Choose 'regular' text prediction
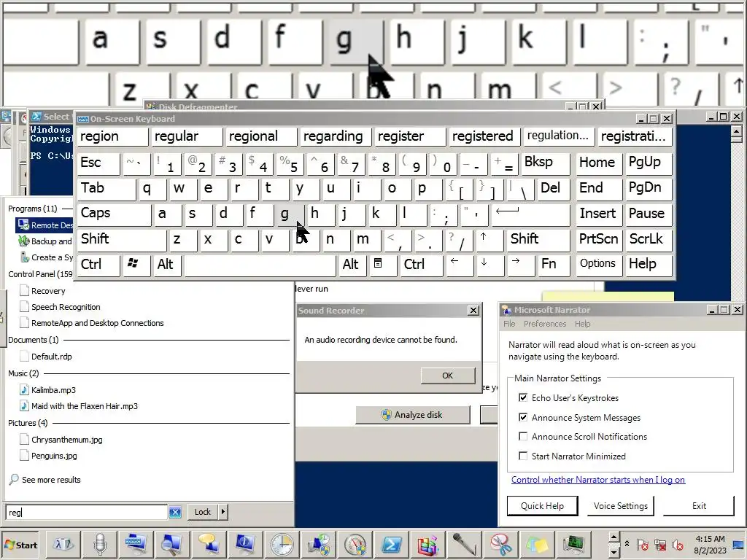The width and height of the screenshot is (747, 560). coord(187,136)
